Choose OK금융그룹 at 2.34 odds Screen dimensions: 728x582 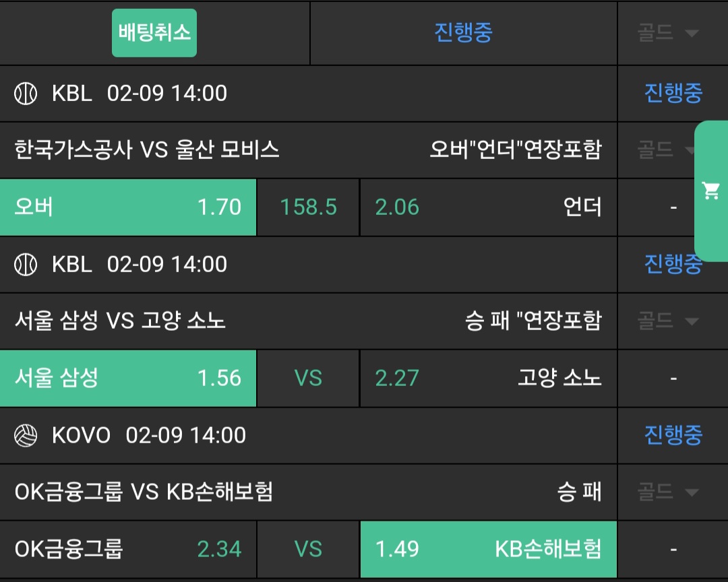tap(128, 550)
